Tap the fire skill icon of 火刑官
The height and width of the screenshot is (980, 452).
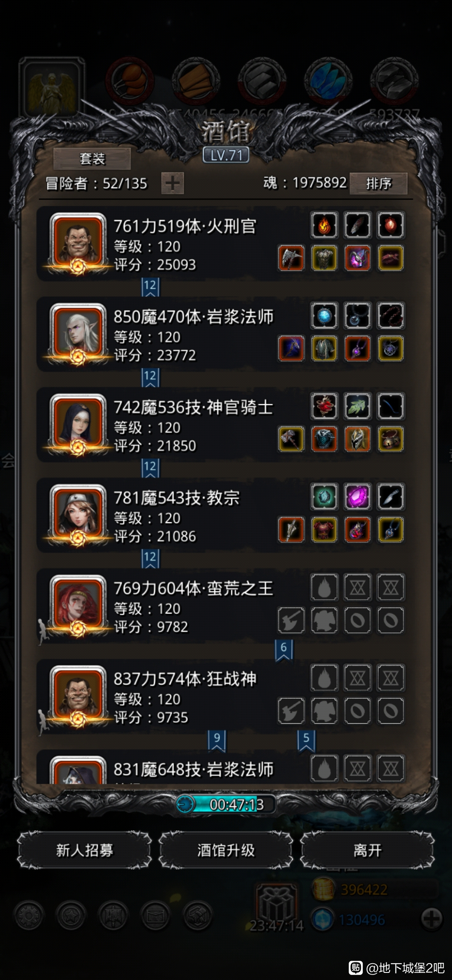324,225
